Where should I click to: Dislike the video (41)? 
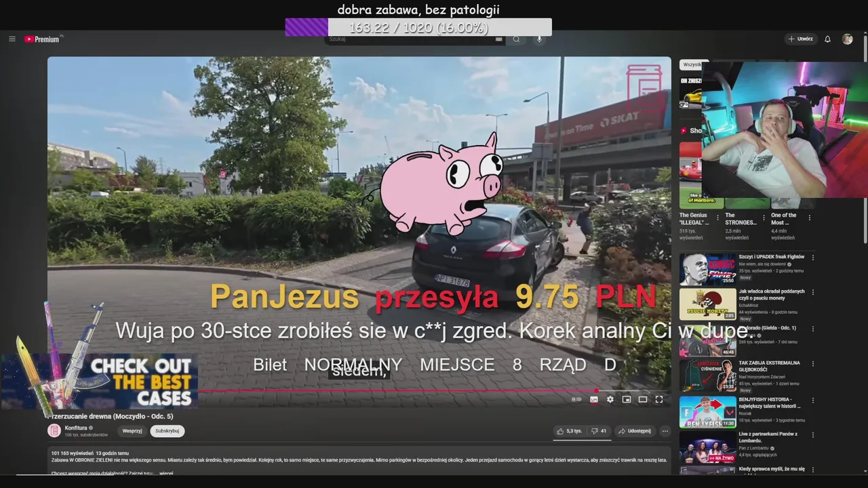click(x=599, y=431)
